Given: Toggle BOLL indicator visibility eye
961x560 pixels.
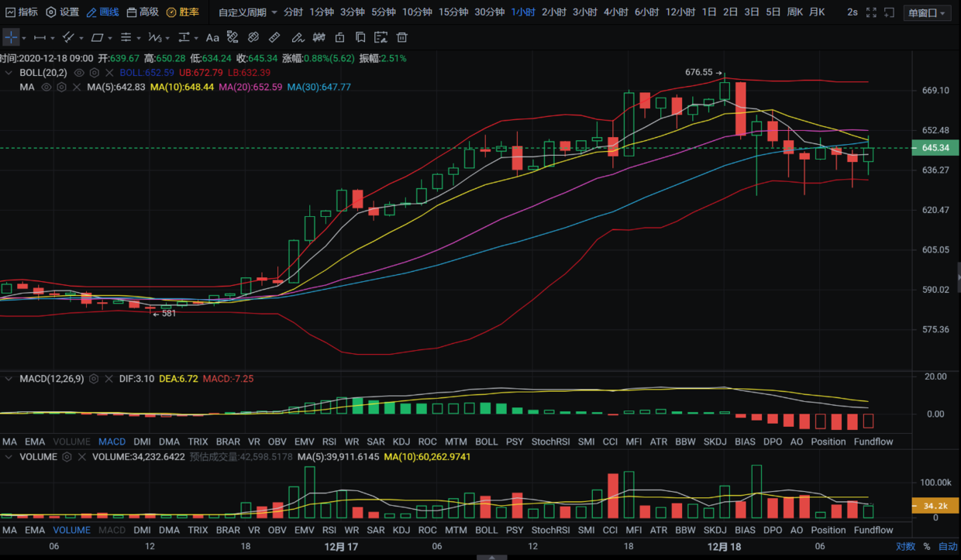Looking at the screenshot, I should [x=79, y=73].
